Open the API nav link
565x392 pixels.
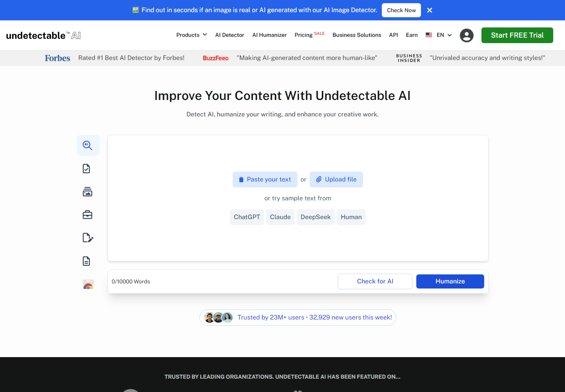[x=394, y=35]
